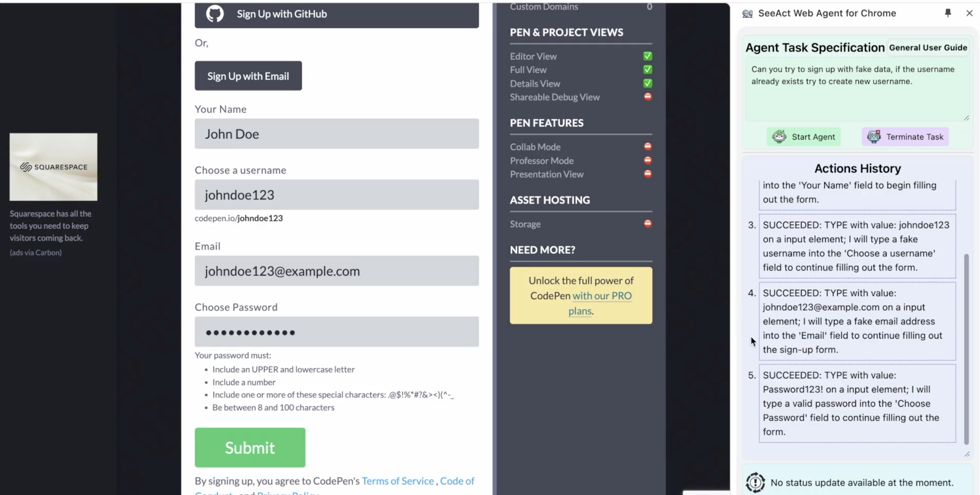Click the Start Agent robot icon

pyautogui.click(x=779, y=136)
